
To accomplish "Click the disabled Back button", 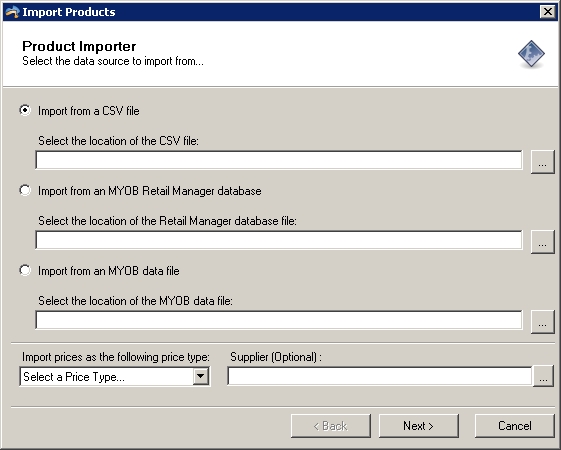I will coord(331,426).
